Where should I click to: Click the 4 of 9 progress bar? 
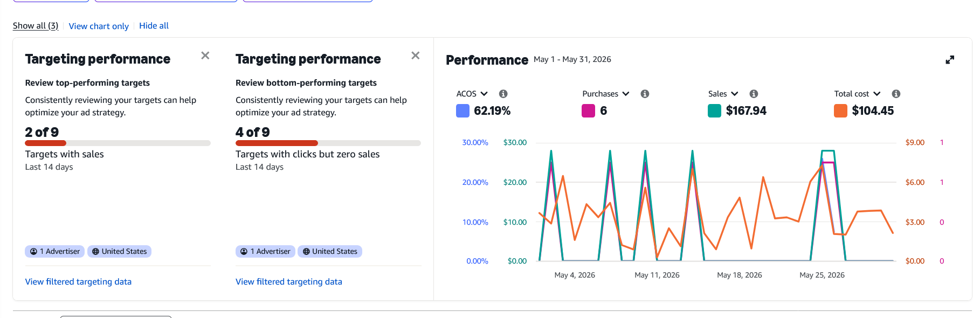coord(328,143)
